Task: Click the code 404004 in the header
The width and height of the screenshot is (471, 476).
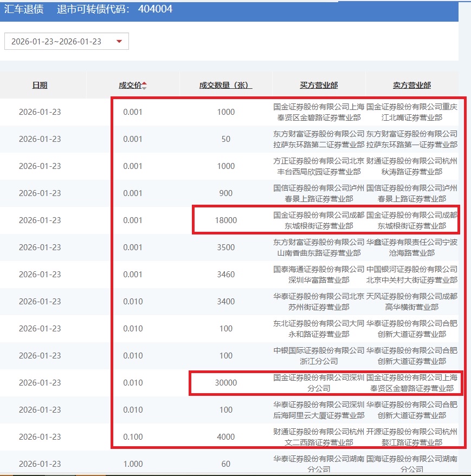Action: point(155,9)
